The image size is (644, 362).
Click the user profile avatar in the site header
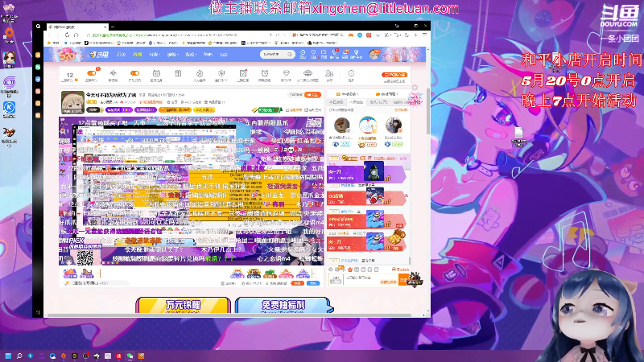(x=374, y=54)
